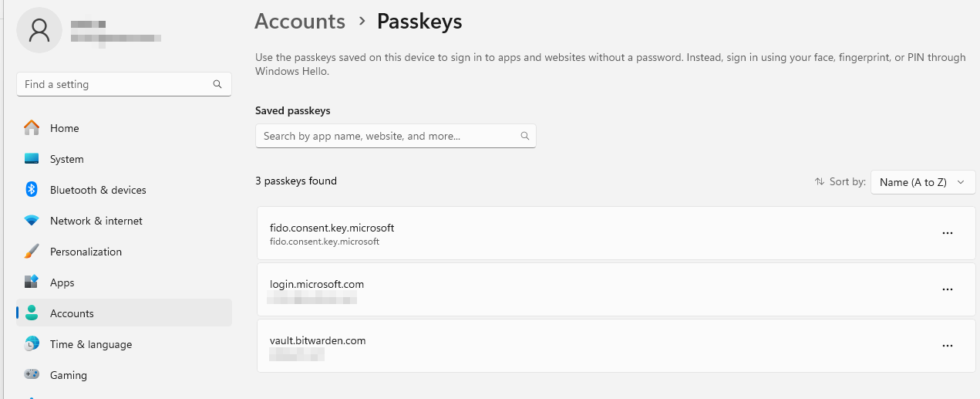The width and height of the screenshot is (980, 399).
Task: Open more options for vault.bitwarden.com passkey
Action: point(948,346)
